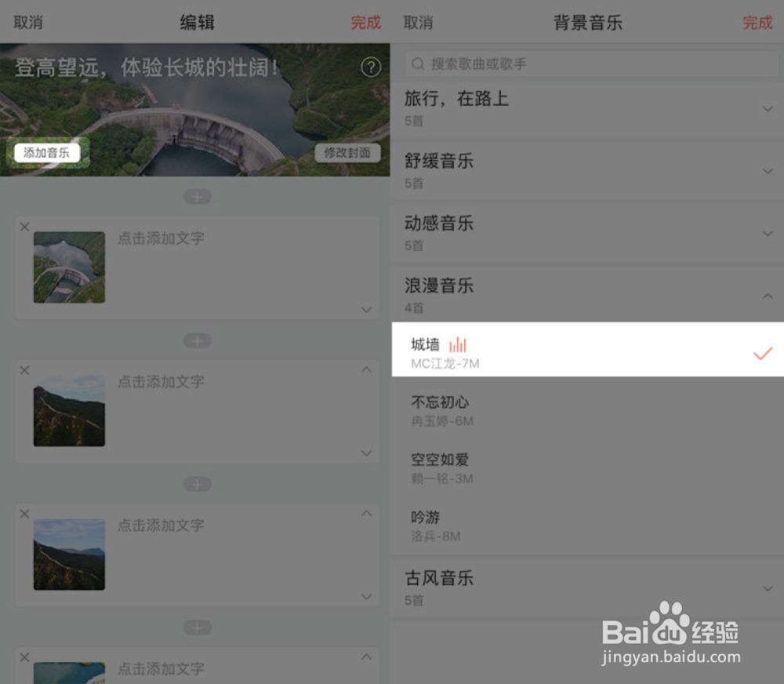Open the 舒缓音乐 category title
The height and width of the screenshot is (684, 784).
click(x=438, y=161)
